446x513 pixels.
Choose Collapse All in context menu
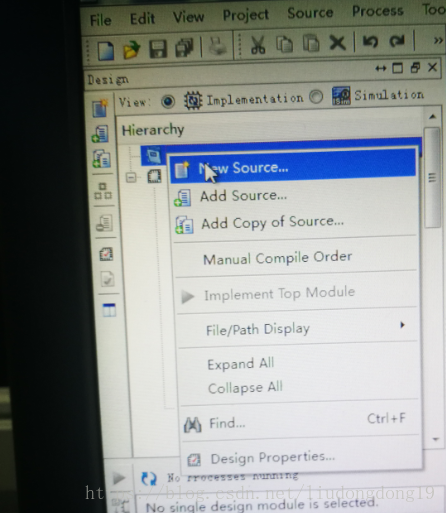pyautogui.click(x=245, y=387)
